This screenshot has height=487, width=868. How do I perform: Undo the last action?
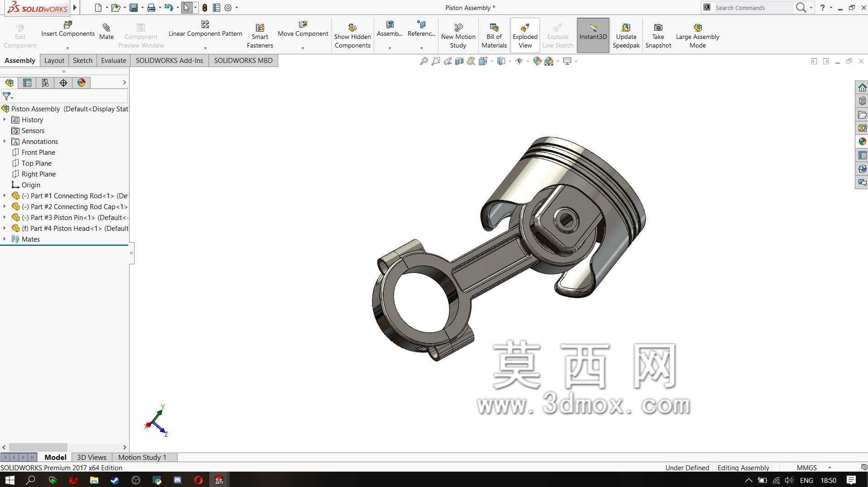169,8
